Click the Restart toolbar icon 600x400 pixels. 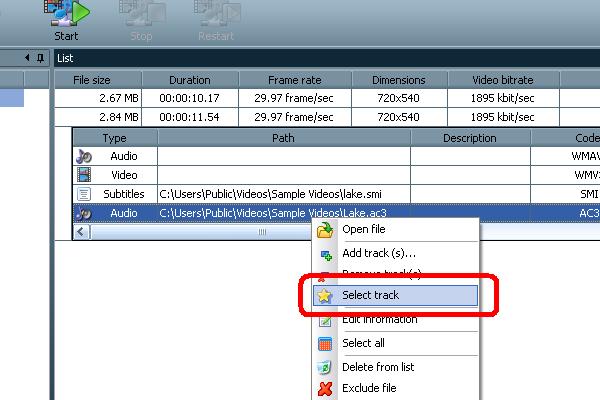(217, 14)
